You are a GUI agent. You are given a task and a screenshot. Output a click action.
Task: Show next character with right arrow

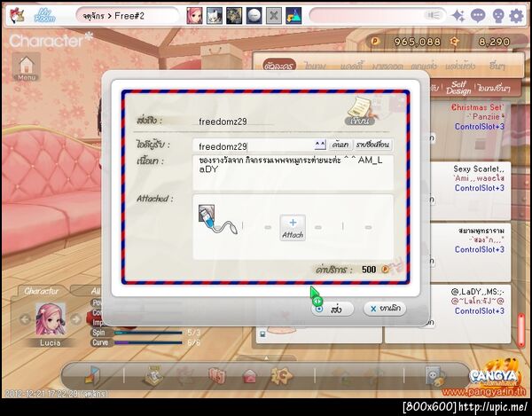[76, 319]
